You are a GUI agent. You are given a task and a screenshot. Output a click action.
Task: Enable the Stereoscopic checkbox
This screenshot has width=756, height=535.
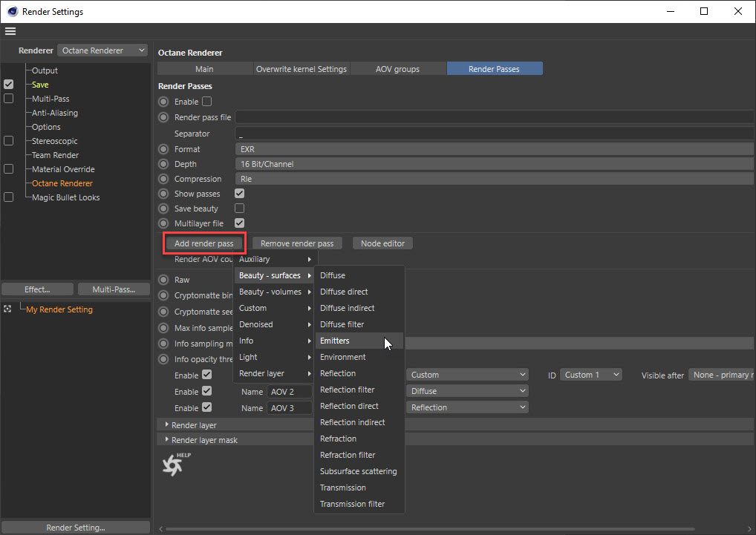coord(9,140)
